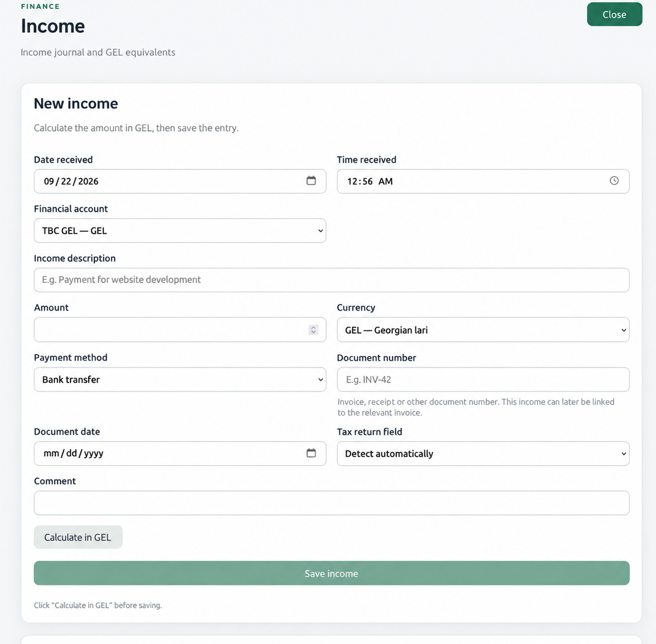Click the Amount field stepper arrows
656x644 pixels.
(313, 330)
